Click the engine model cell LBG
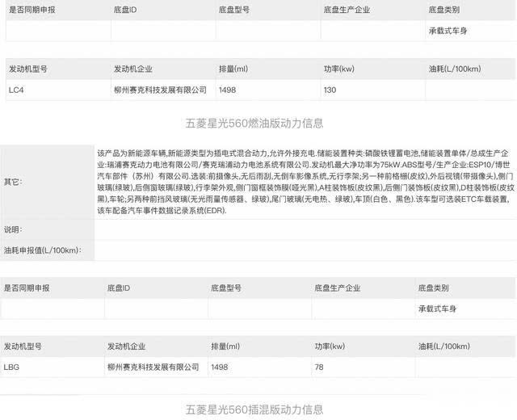Image resolution: width=517 pixels, height=420 pixels. click(x=11, y=367)
